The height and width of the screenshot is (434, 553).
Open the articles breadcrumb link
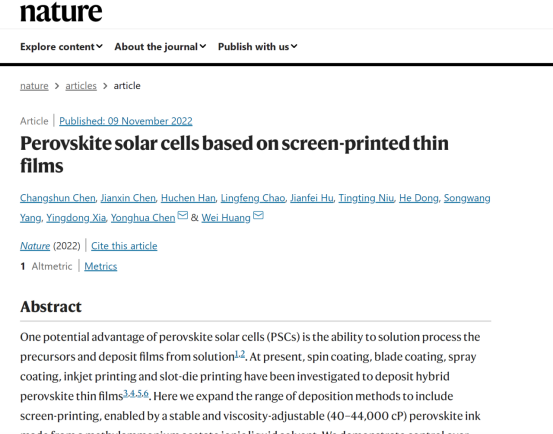(x=81, y=86)
